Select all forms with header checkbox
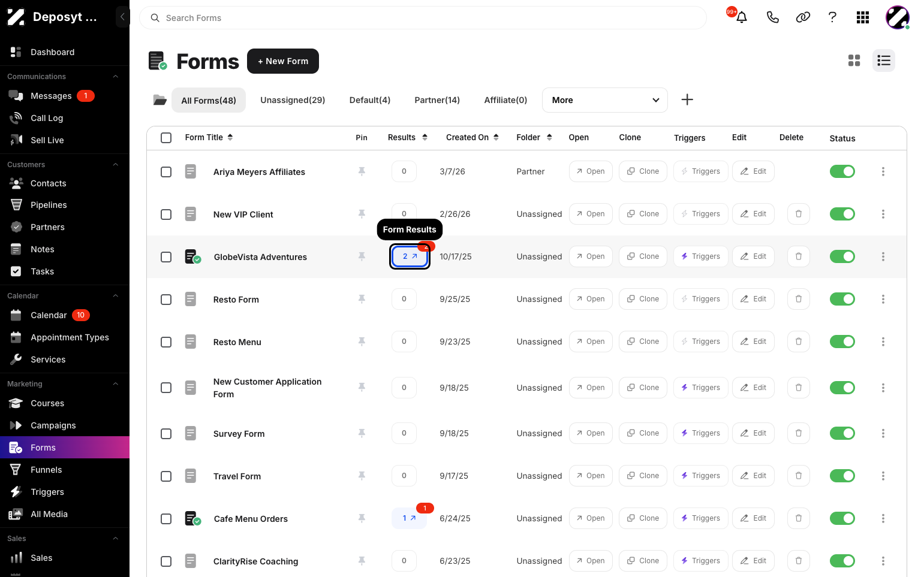The image size is (924, 577). pos(166,138)
